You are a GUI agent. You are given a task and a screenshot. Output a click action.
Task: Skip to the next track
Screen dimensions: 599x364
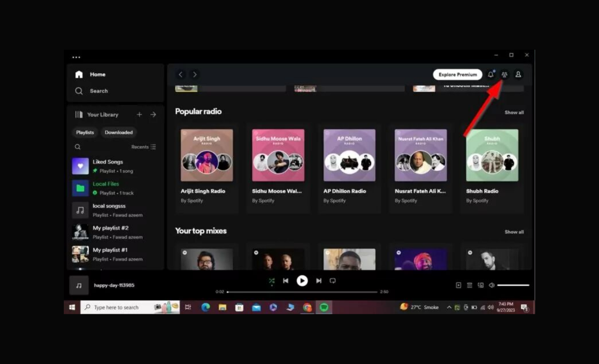coord(319,281)
